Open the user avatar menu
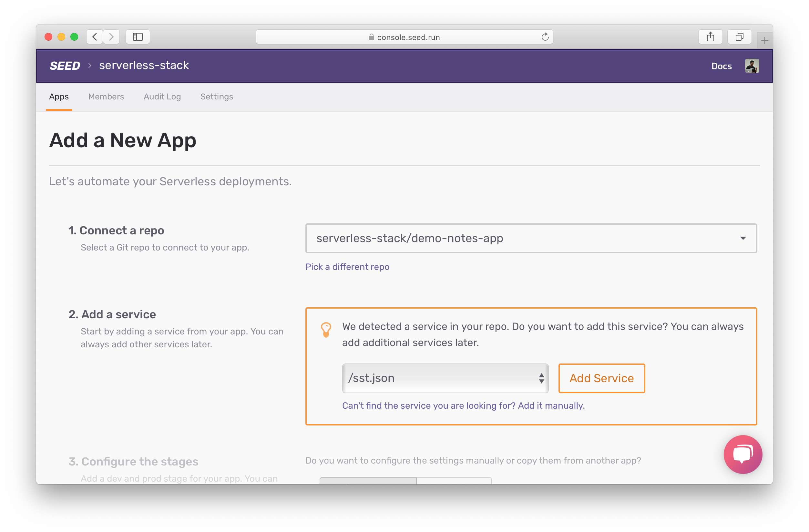 752,66
